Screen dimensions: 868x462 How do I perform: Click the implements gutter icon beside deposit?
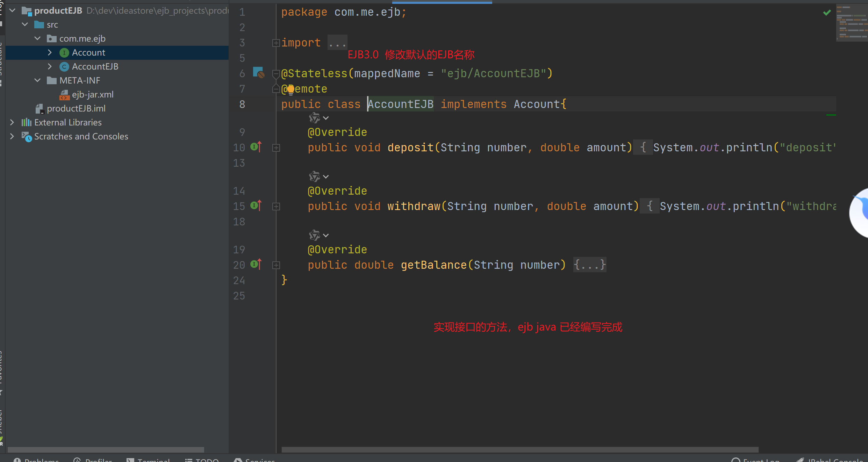[256, 147]
